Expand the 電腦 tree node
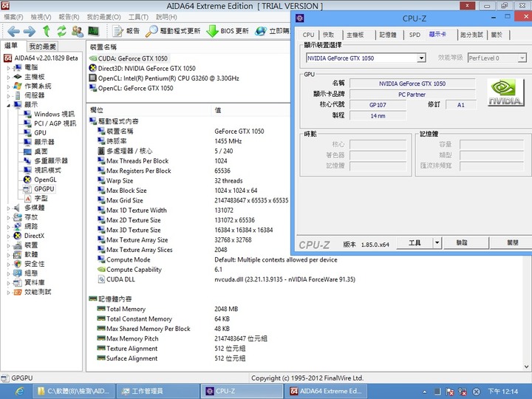532x399 pixels. point(8,67)
